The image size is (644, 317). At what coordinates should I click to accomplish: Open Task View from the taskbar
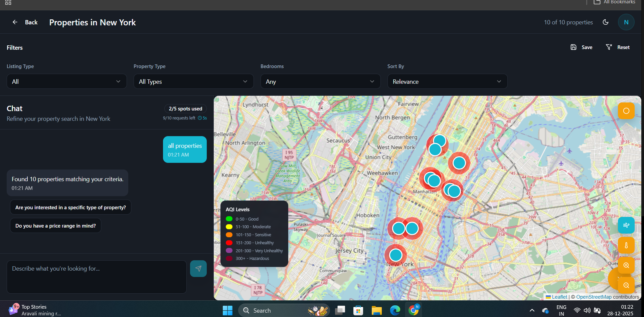tap(340, 310)
